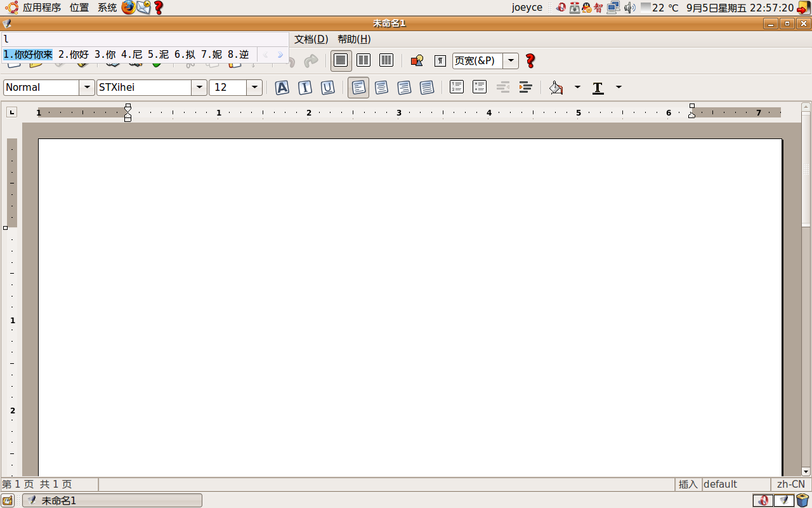Open the mail client panel icon

[144, 8]
